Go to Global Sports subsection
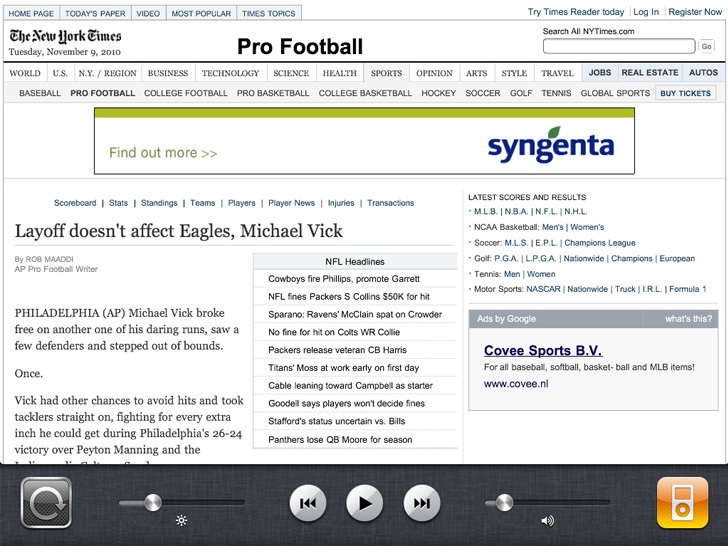 (615, 93)
